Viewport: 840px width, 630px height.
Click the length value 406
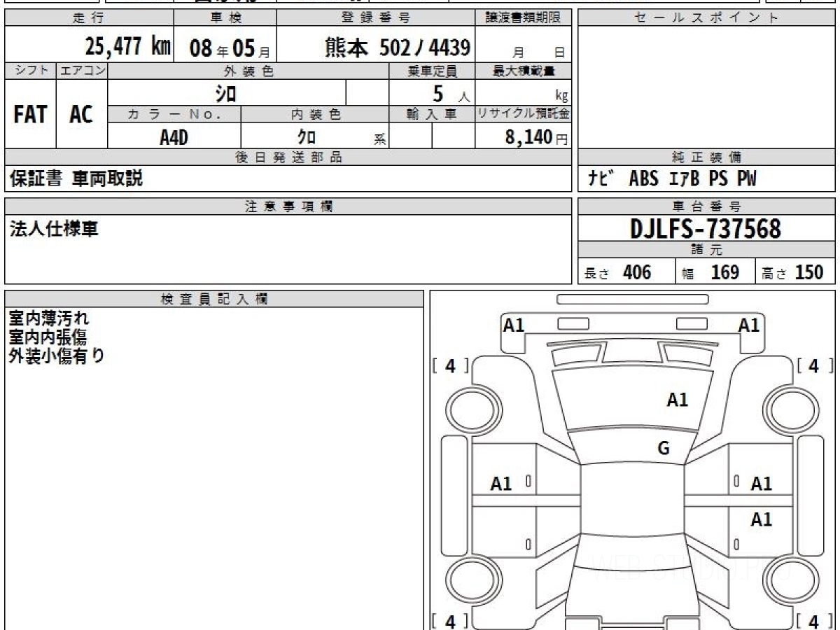click(636, 272)
